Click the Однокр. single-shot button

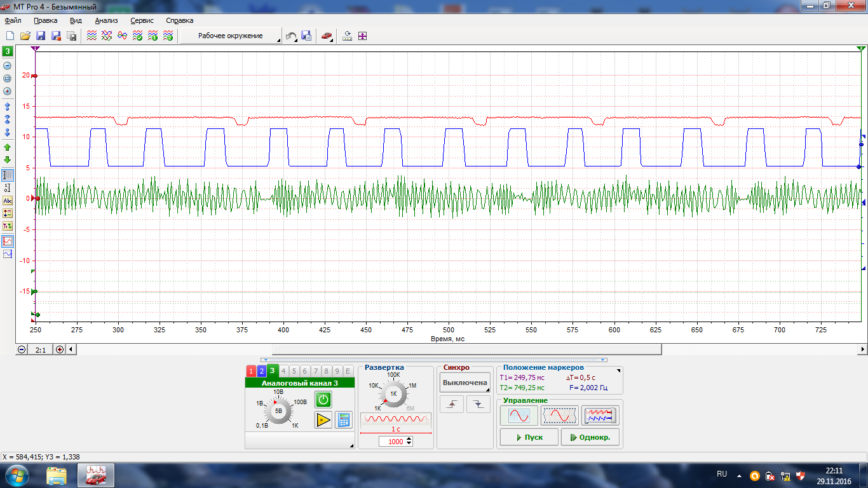590,437
